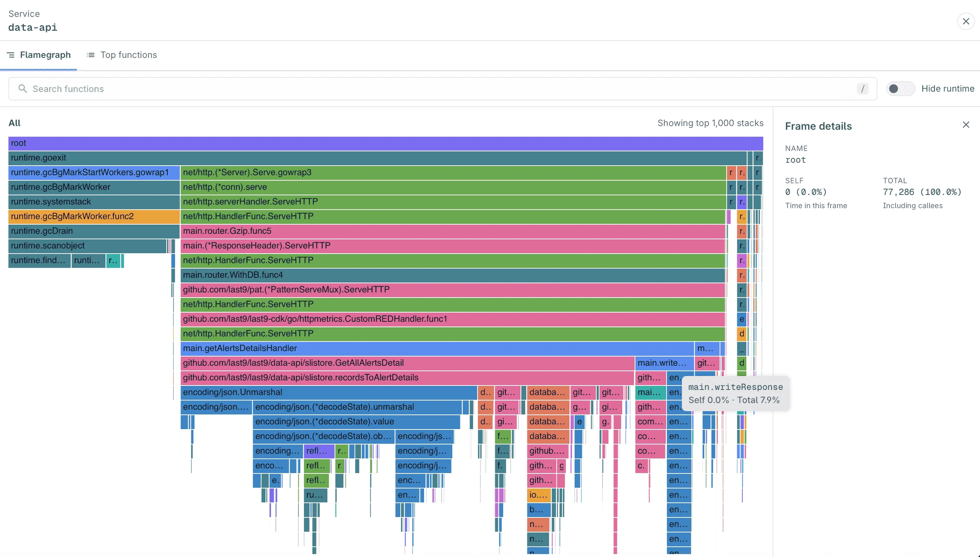Select the encoding/json.(*decodeState).unmarshal frame
The height and width of the screenshot is (557, 980).
click(357, 407)
